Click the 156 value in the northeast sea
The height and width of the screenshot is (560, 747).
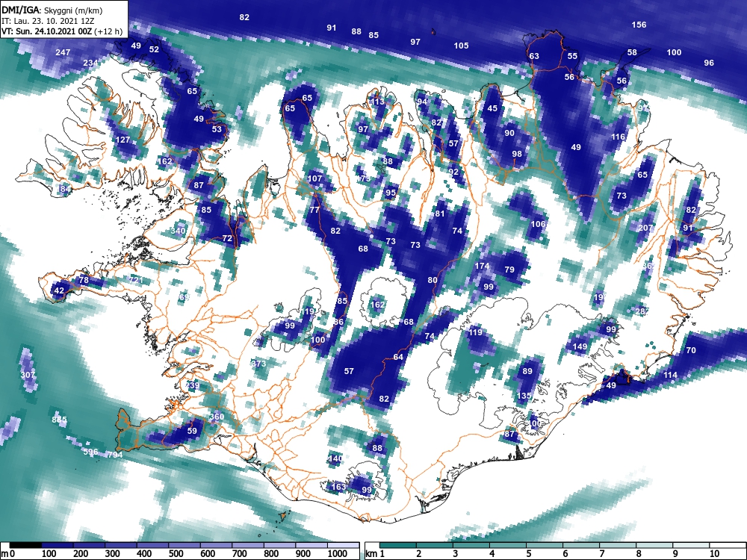tap(639, 25)
